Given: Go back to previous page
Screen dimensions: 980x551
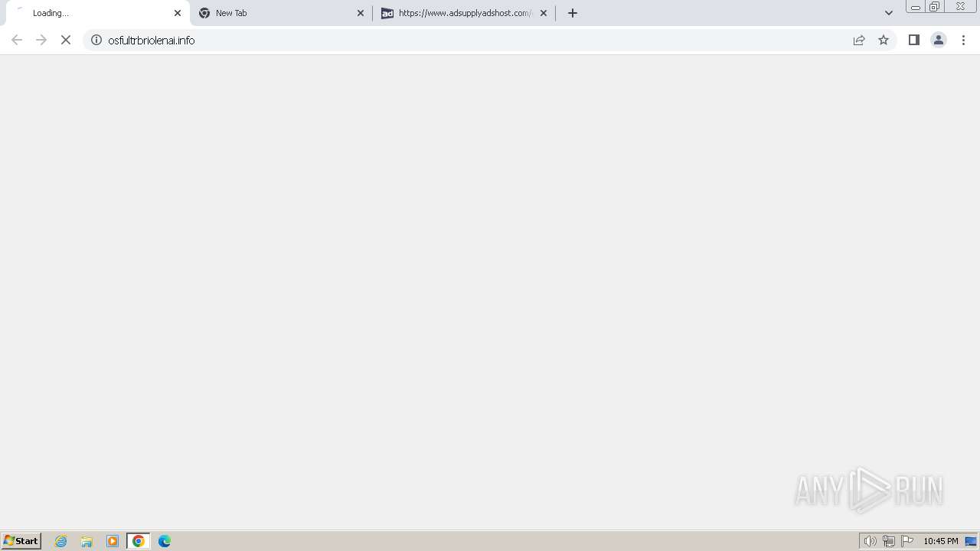Looking at the screenshot, I should coord(17,40).
